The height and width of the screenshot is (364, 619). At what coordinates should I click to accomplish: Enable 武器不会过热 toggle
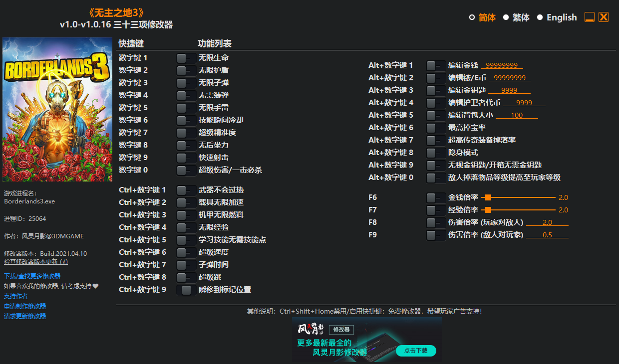[x=186, y=190]
